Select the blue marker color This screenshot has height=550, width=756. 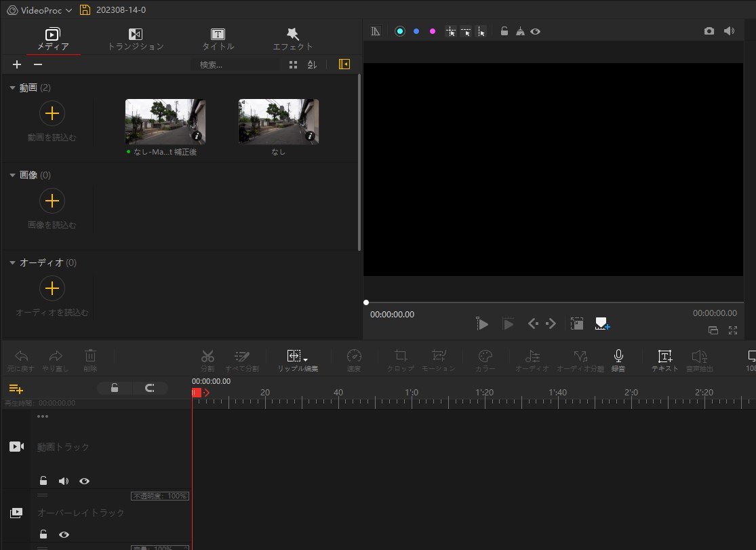tap(416, 31)
